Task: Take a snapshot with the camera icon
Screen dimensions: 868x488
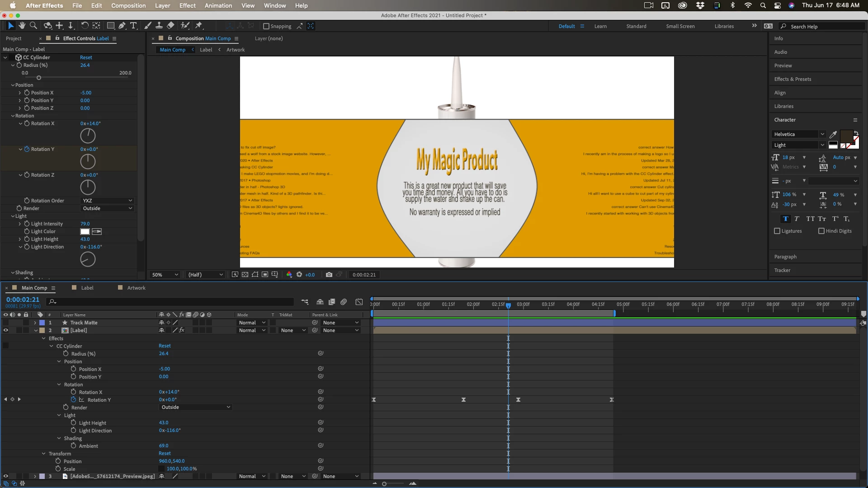Action: click(x=329, y=275)
